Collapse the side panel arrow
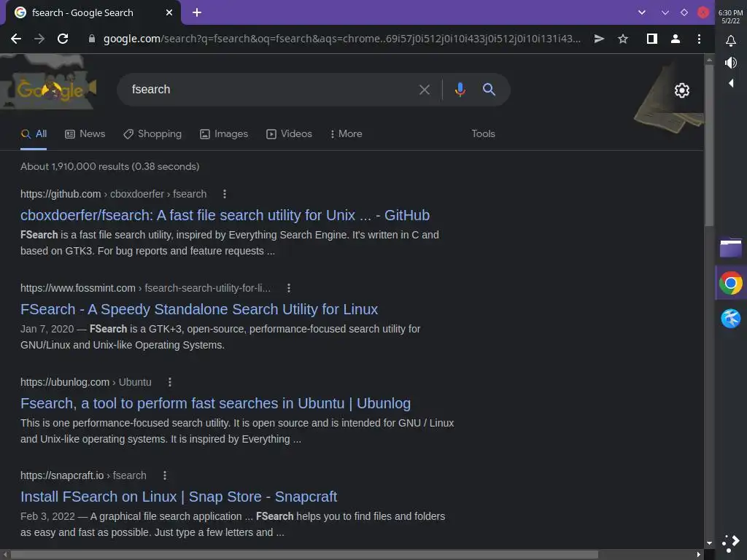 click(x=731, y=83)
